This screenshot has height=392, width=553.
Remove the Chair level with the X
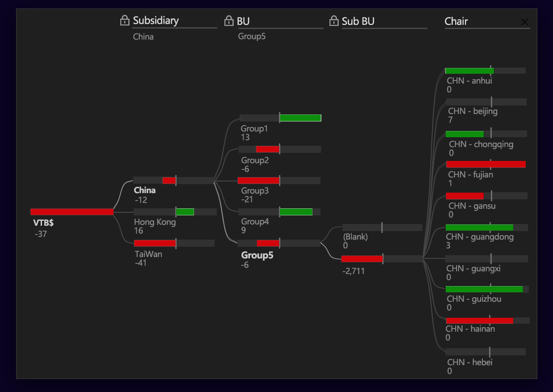pos(525,22)
